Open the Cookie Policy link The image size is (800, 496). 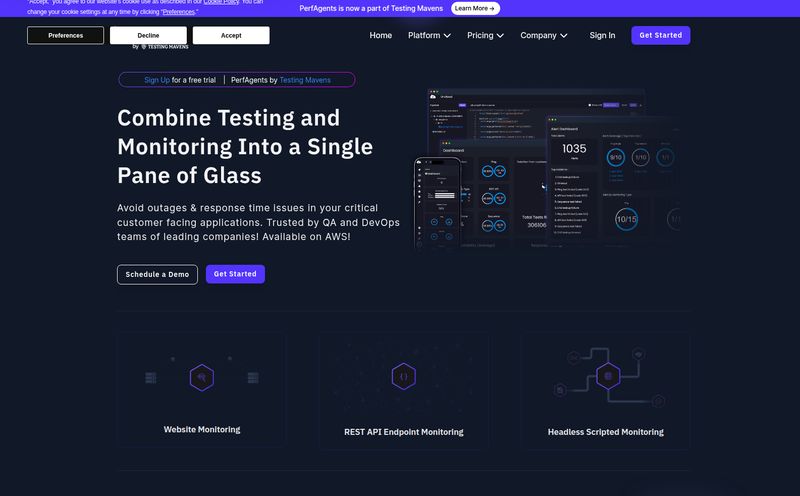221,2
